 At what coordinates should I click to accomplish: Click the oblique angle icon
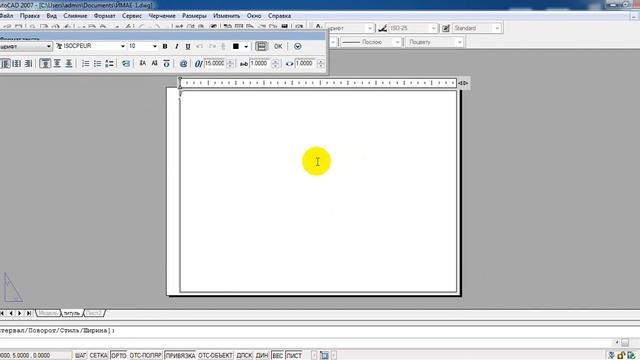click(x=198, y=64)
